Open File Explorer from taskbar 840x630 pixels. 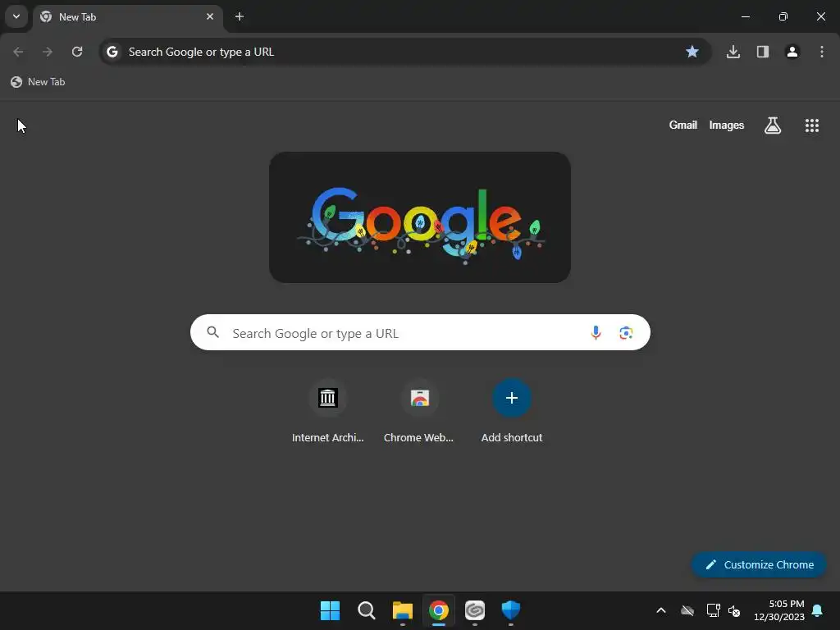[x=402, y=610]
